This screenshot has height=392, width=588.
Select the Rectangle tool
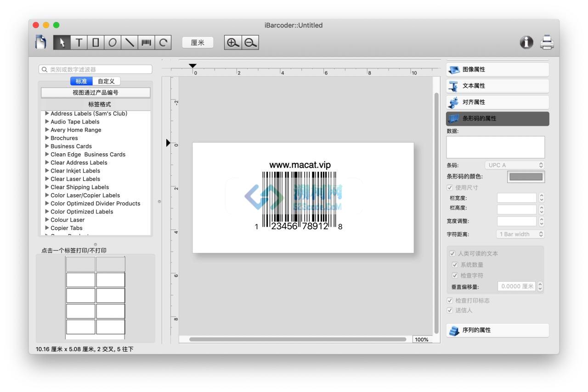pos(96,43)
